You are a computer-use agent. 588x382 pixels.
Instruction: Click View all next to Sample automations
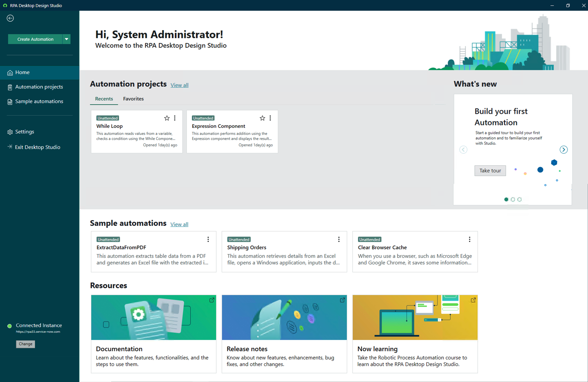pos(179,224)
